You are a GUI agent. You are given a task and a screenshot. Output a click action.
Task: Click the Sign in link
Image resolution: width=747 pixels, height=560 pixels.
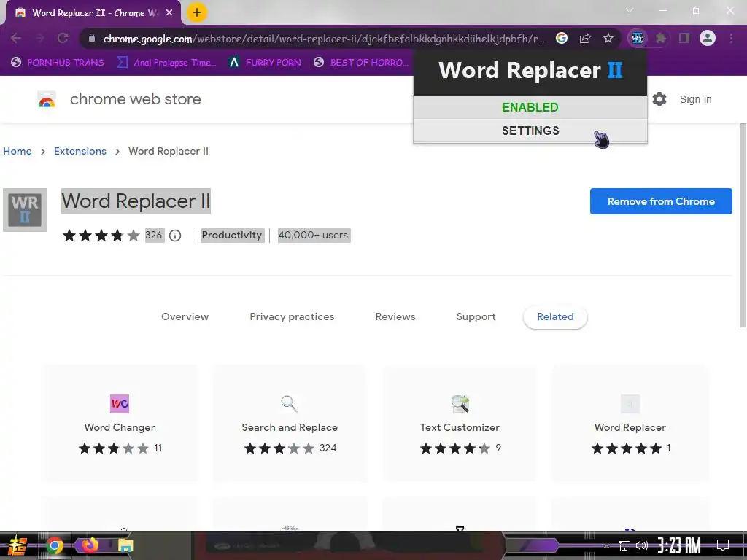point(695,99)
